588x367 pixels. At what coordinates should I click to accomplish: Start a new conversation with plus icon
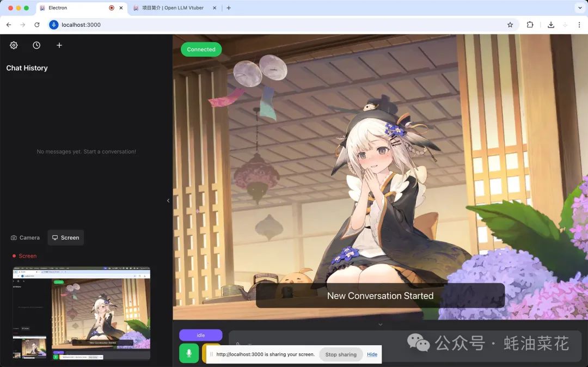click(x=59, y=45)
